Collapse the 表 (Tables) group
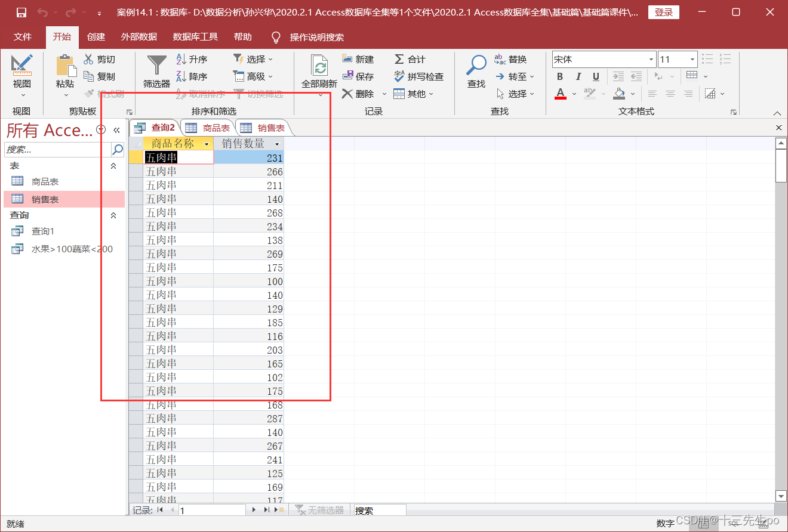788x532 pixels. click(114, 166)
